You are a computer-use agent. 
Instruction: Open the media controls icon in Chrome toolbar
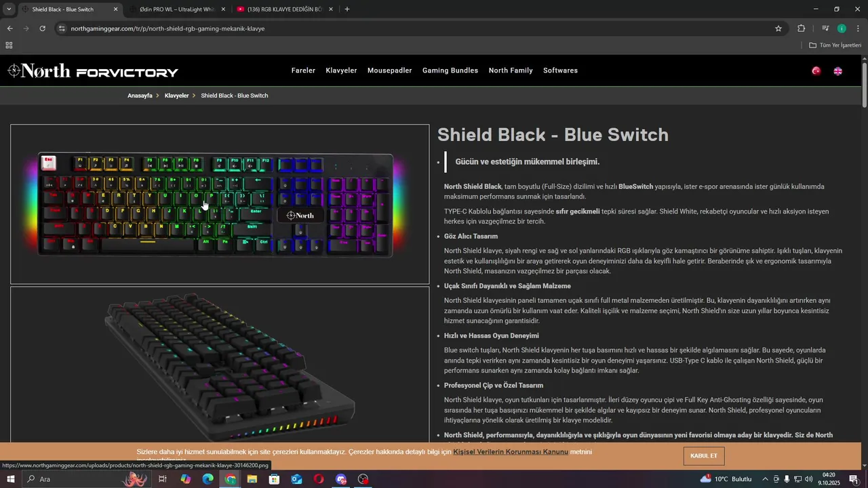click(825, 28)
